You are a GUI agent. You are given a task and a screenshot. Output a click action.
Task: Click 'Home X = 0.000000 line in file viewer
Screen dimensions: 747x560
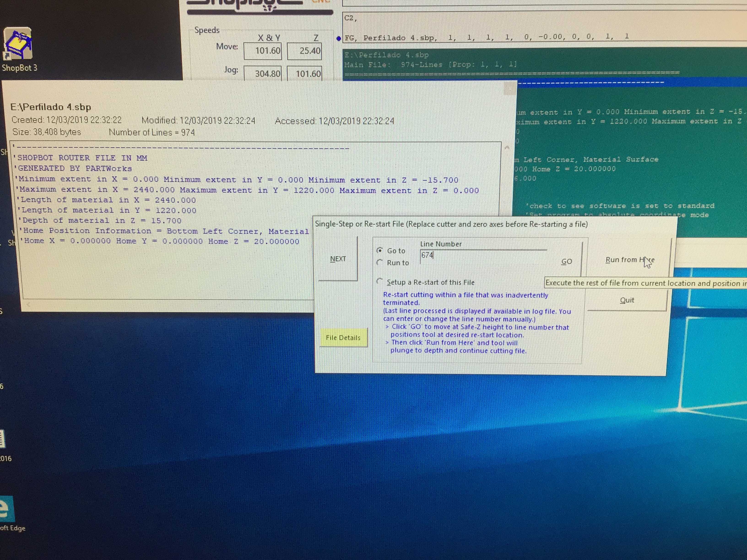click(159, 241)
